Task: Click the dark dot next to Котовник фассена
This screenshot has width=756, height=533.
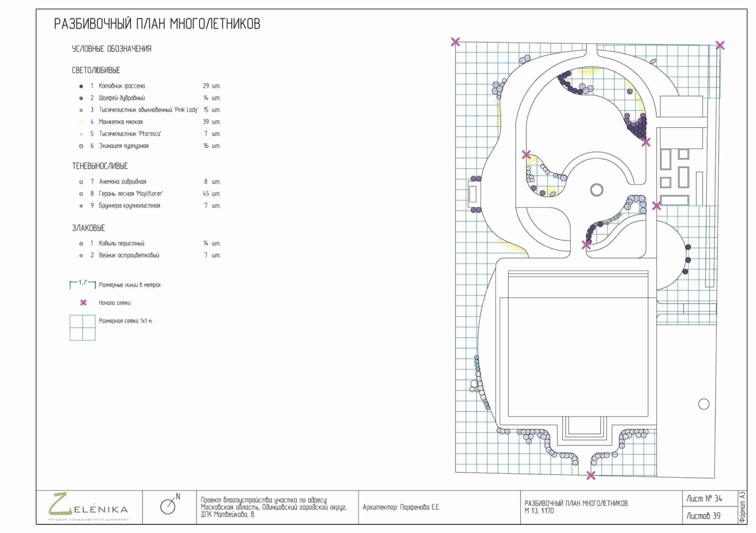Action: tap(81, 86)
